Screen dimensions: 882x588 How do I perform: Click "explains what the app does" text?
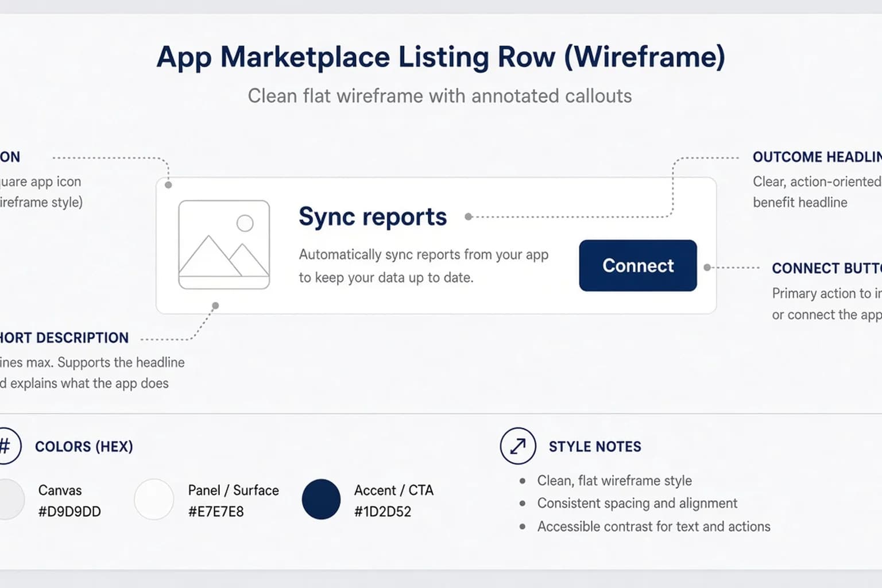tap(90, 383)
